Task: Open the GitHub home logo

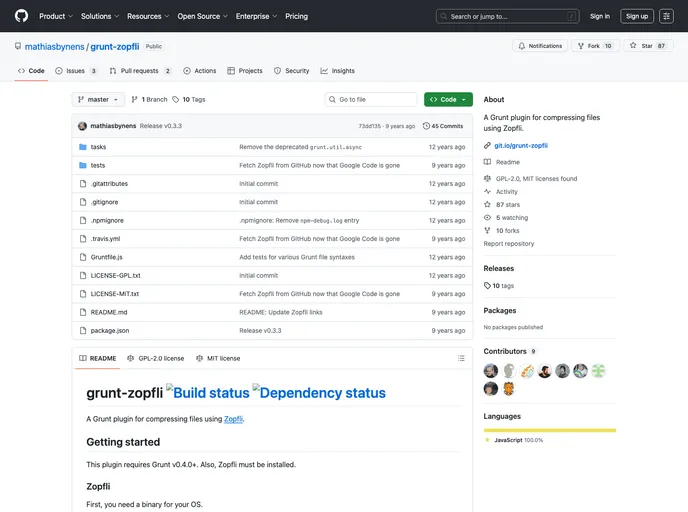Action: coord(21,16)
